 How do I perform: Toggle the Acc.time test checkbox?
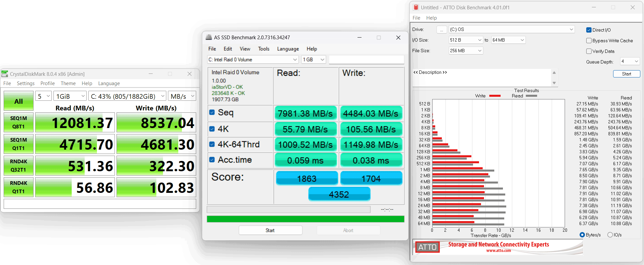(212, 160)
